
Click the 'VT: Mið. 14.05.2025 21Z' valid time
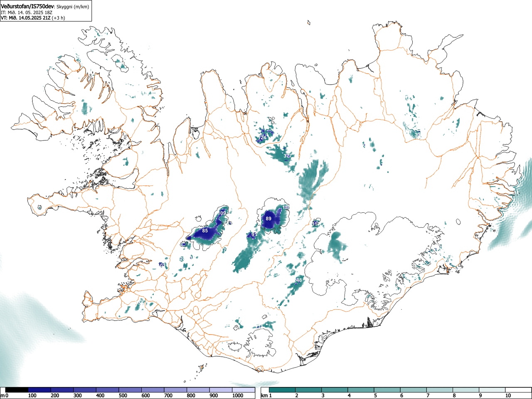pos(25,18)
